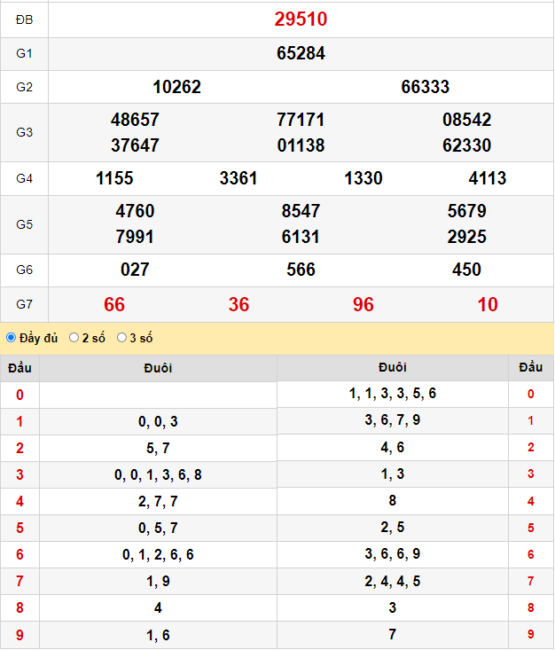The image size is (555, 650).
Task: Click red G7 number 66
Action: pyautogui.click(x=114, y=304)
